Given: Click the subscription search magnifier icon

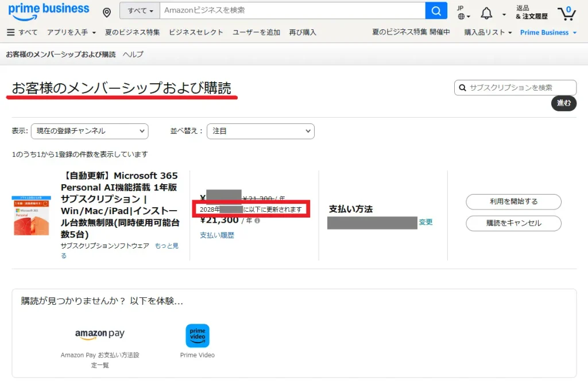Looking at the screenshot, I should click(463, 88).
